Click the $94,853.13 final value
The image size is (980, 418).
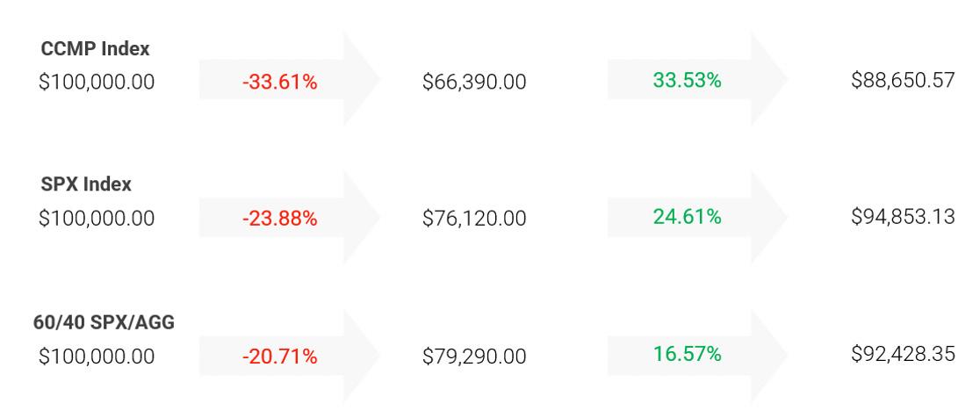point(903,217)
